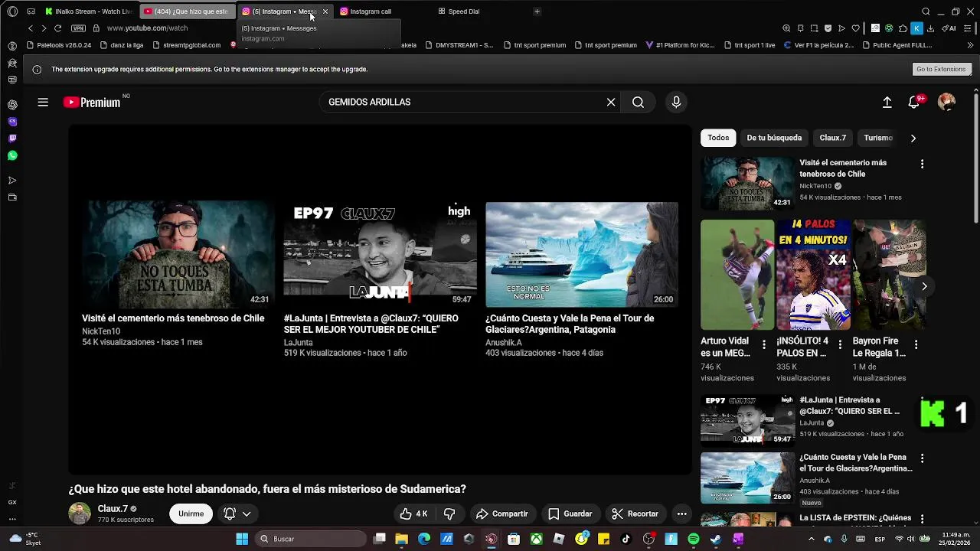Screen dimensions: 980x551
Task: Open the Claux.7 channel name link
Action: coord(113,508)
